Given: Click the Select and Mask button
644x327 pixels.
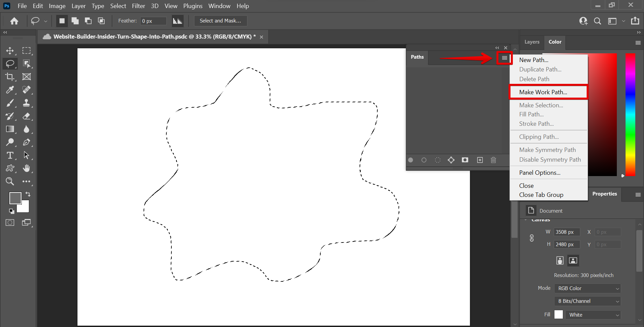Looking at the screenshot, I should (220, 21).
